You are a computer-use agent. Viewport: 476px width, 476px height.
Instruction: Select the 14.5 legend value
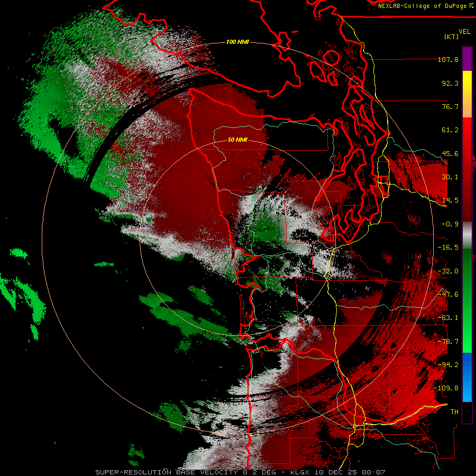[450, 200]
